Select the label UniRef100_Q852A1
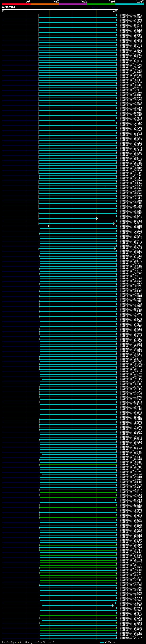Screen dimensions: 146x644 131,75
